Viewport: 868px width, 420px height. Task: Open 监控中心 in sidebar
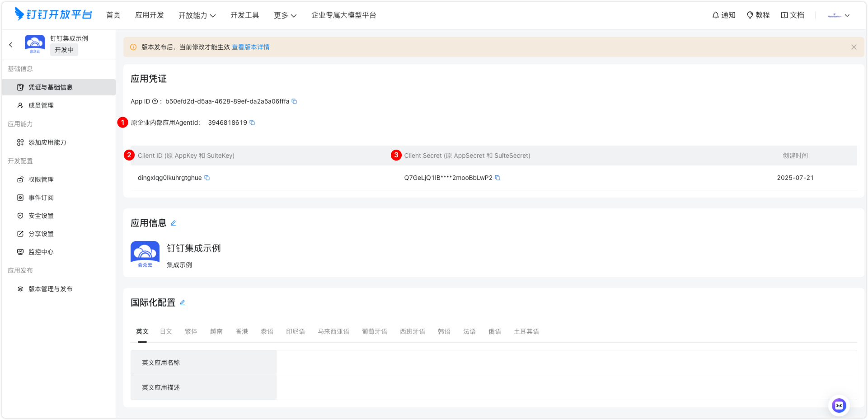[x=59, y=252]
